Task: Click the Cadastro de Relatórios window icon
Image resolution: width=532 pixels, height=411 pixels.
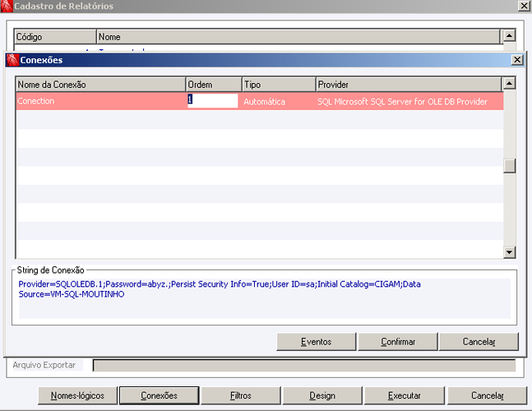Action: tap(7, 6)
